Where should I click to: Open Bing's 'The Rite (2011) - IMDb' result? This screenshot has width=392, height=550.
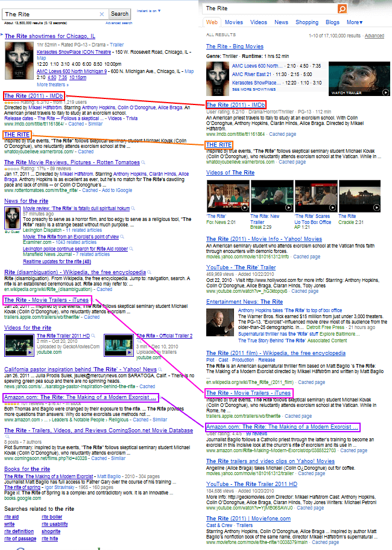tap(235, 104)
